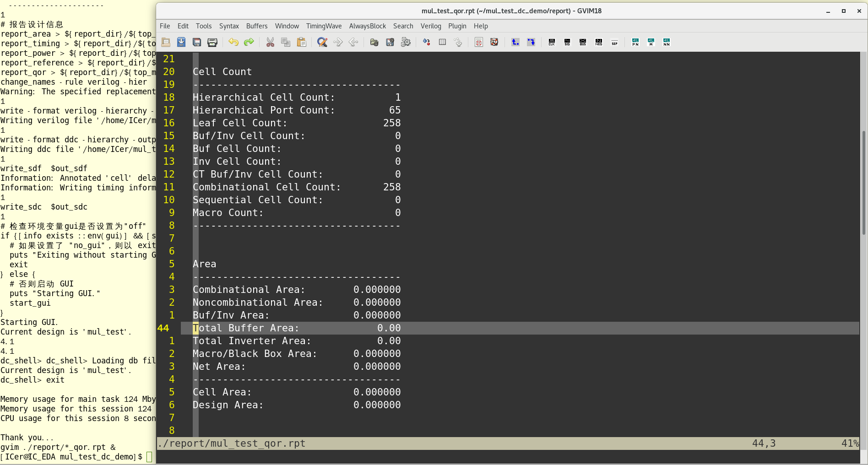Open the AlwaysBlock menu

click(367, 26)
